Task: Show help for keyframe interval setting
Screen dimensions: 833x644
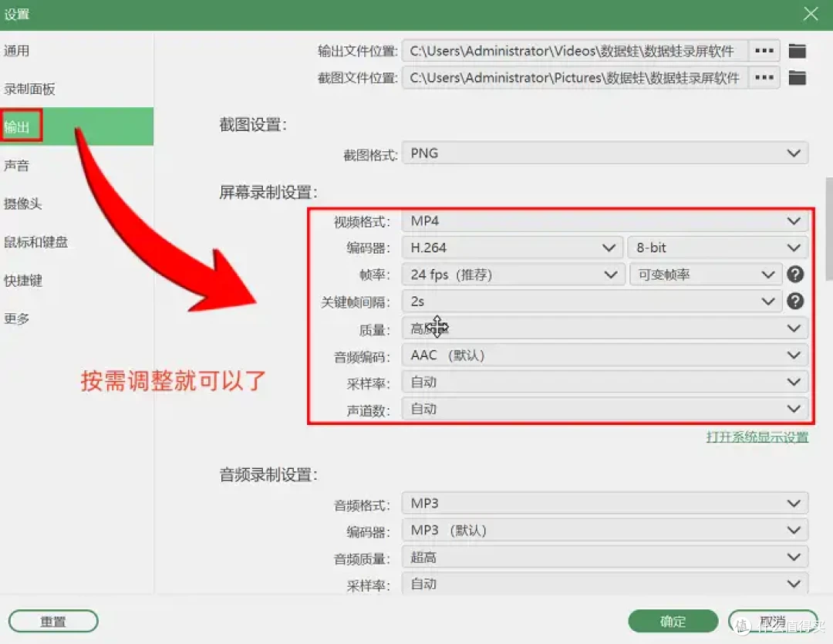Action: pyautogui.click(x=795, y=302)
